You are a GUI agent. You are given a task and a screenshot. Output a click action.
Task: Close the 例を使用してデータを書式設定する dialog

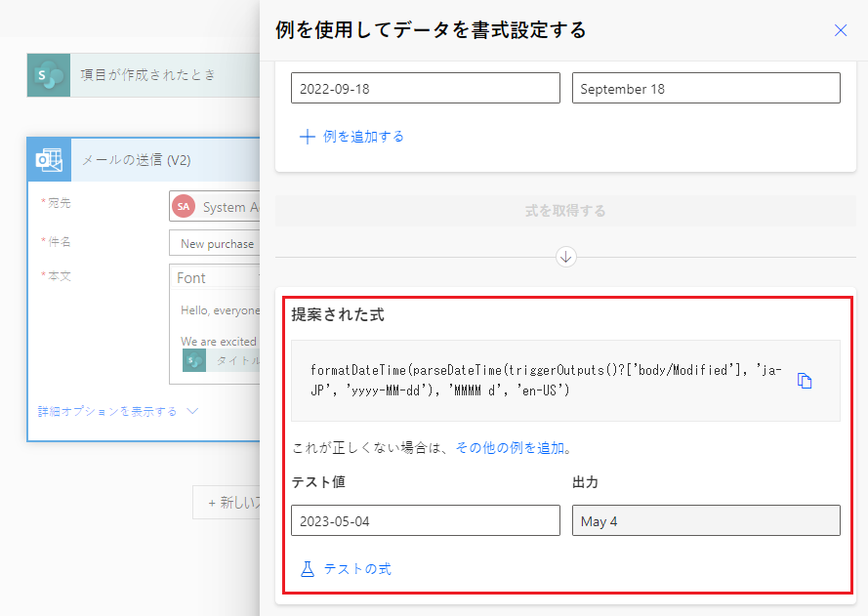[841, 30]
